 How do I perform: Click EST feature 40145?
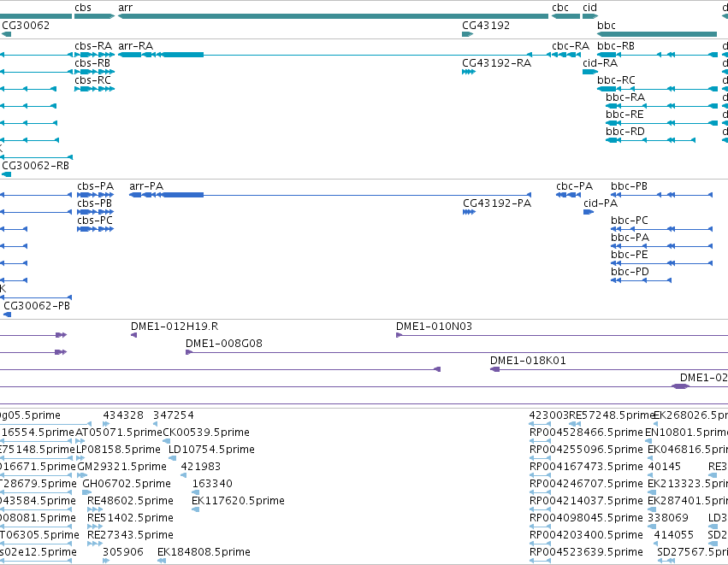tap(650, 475)
